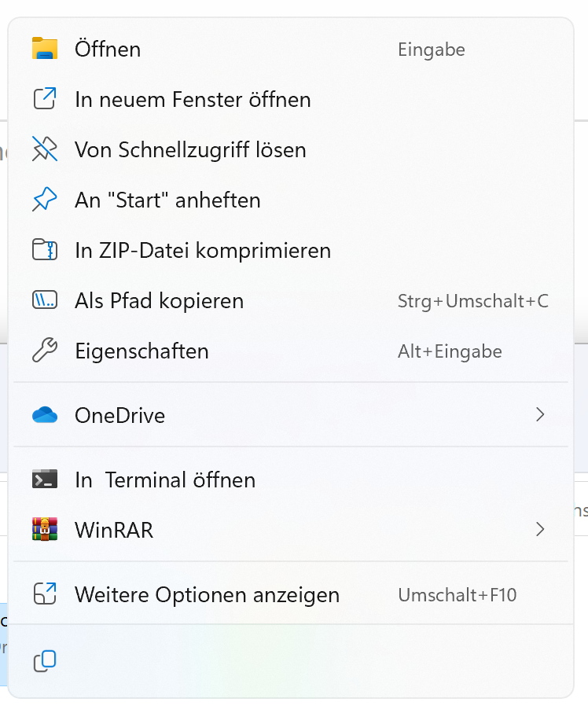Screen dimensions: 588x713
Task: Open "Weitere Optionen anzeigen" entry
Action: [x=207, y=594]
